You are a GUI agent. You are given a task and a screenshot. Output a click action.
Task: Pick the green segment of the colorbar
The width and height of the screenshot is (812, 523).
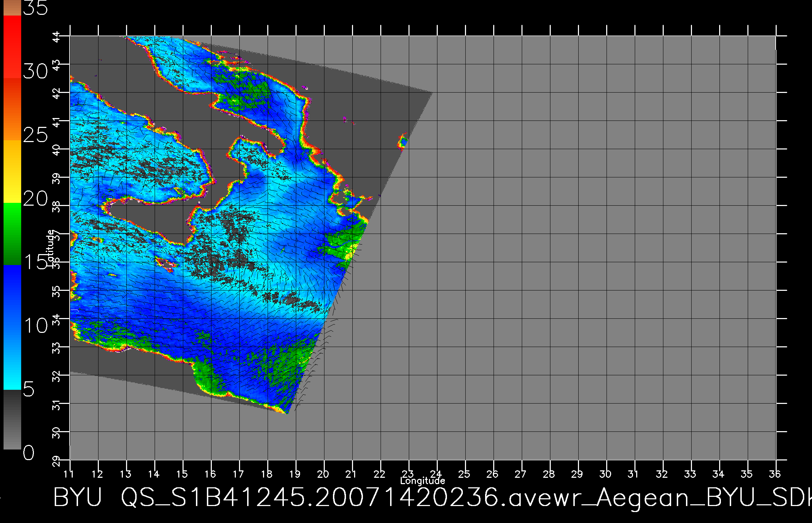(12, 234)
